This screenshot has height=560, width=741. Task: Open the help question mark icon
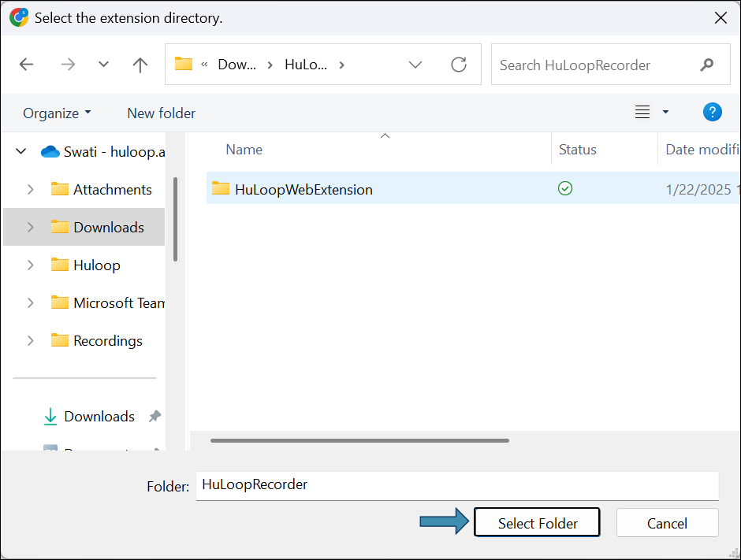tap(712, 113)
